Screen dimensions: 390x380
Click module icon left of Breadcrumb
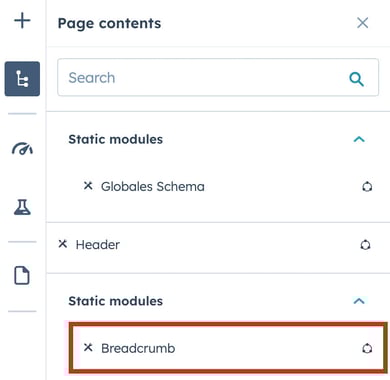pyautogui.click(x=88, y=348)
